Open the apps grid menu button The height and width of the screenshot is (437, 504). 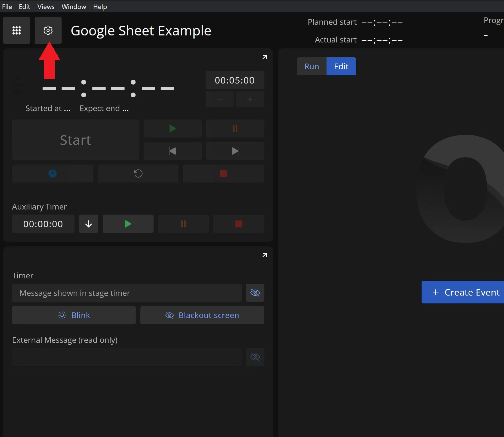point(17,30)
